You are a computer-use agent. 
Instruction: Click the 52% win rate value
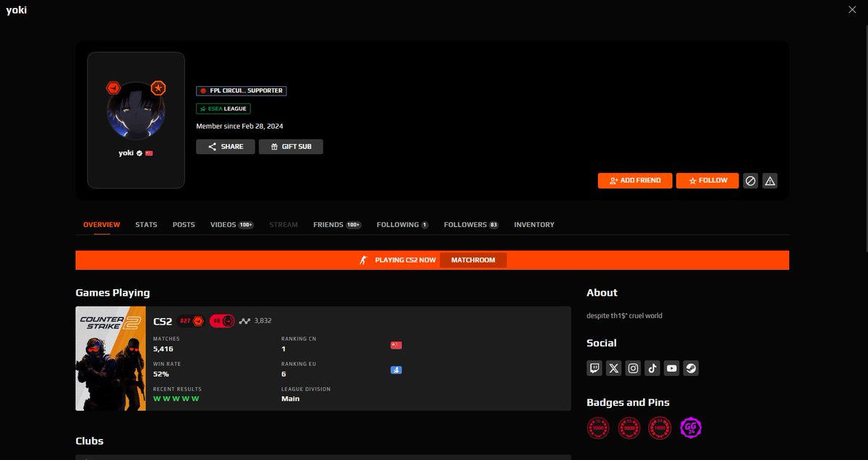point(161,374)
